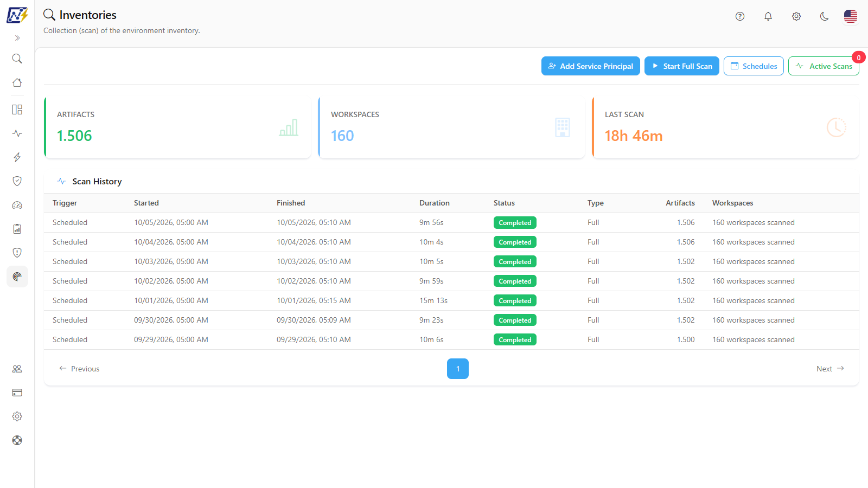Image resolution: width=868 pixels, height=488 pixels.
Task: Start Full Scan
Action: click(x=682, y=66)
